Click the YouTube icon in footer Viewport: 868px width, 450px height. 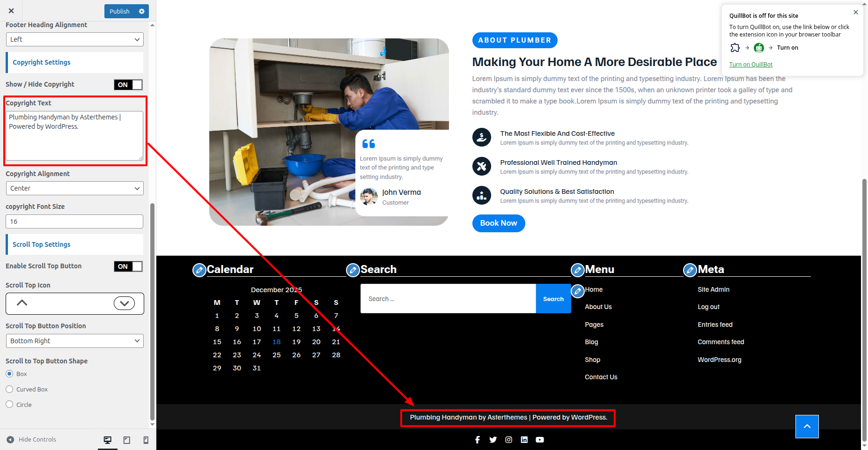pos(540,440)
